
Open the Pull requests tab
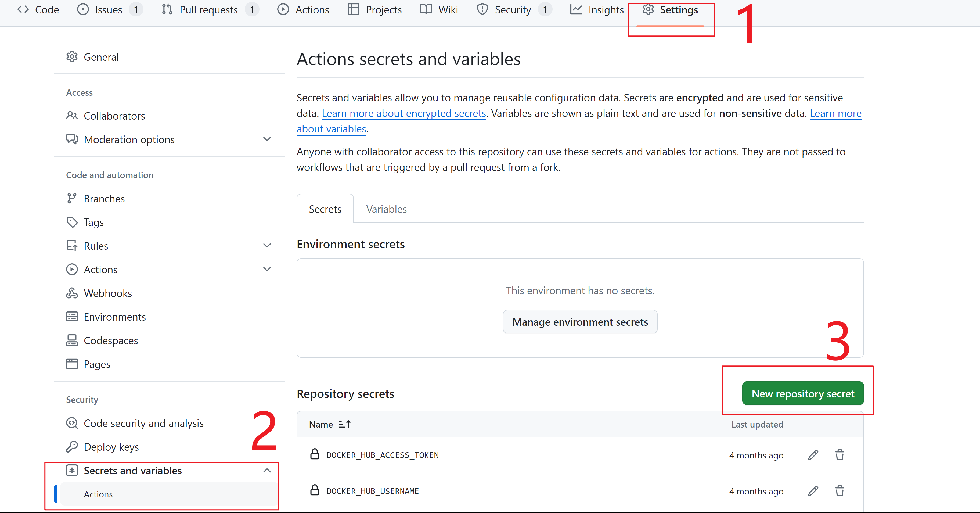point(208,10)
